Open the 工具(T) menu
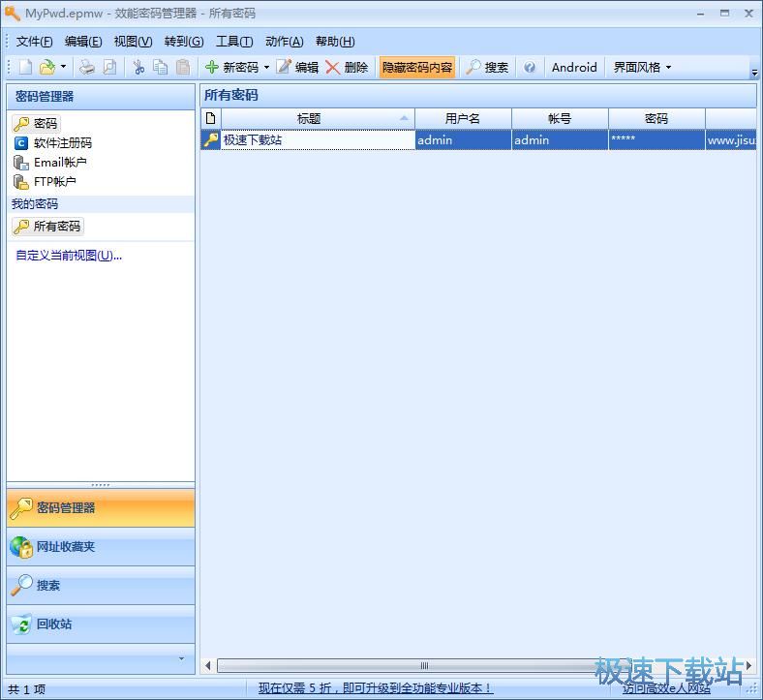 tap(234, 41)
